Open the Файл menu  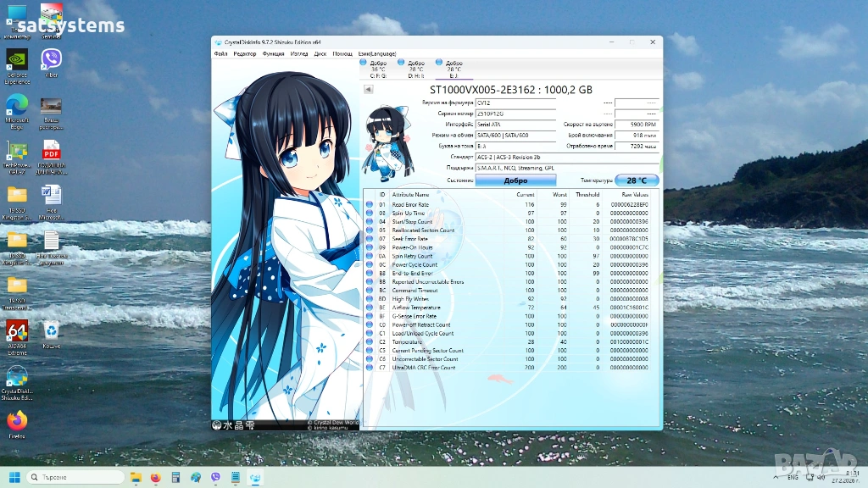pos(220,53)
